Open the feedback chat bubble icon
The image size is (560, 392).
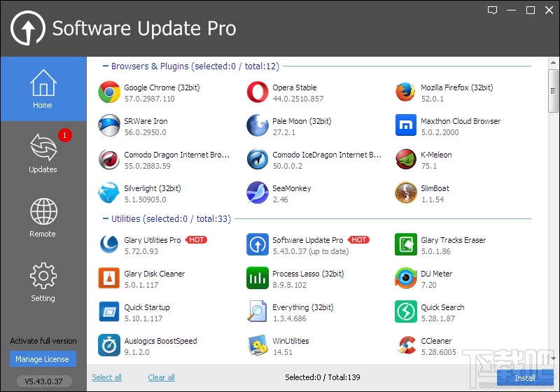tap(493, 10)
